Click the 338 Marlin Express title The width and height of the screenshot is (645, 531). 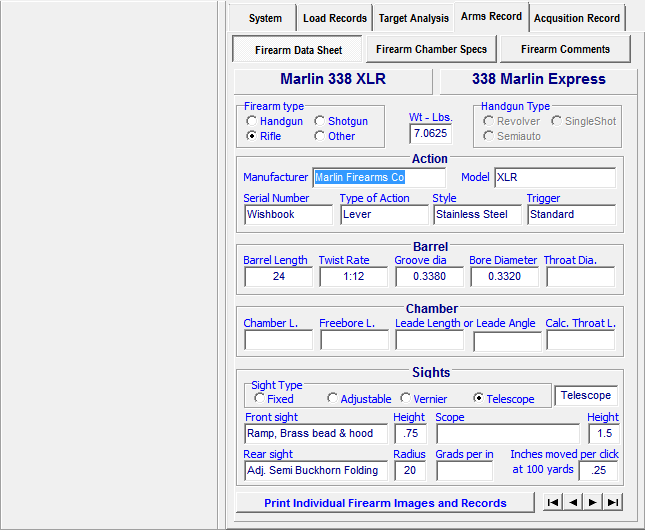point(538,79)
